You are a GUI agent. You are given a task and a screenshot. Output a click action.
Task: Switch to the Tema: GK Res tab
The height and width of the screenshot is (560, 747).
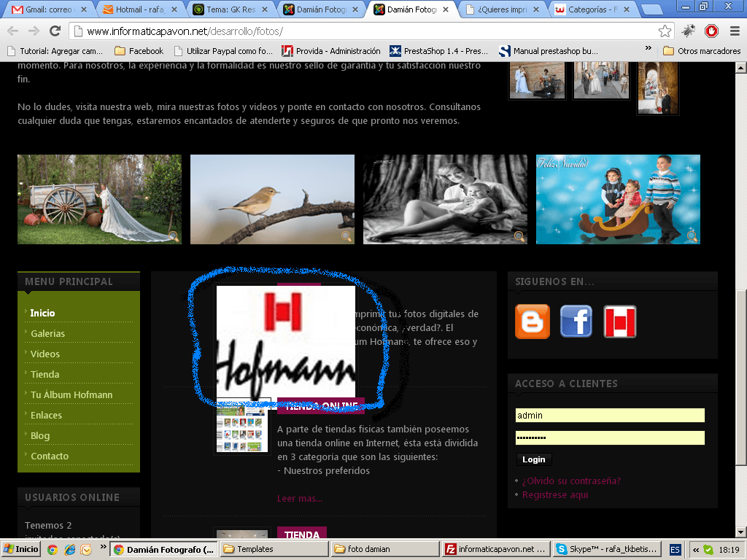231,9
